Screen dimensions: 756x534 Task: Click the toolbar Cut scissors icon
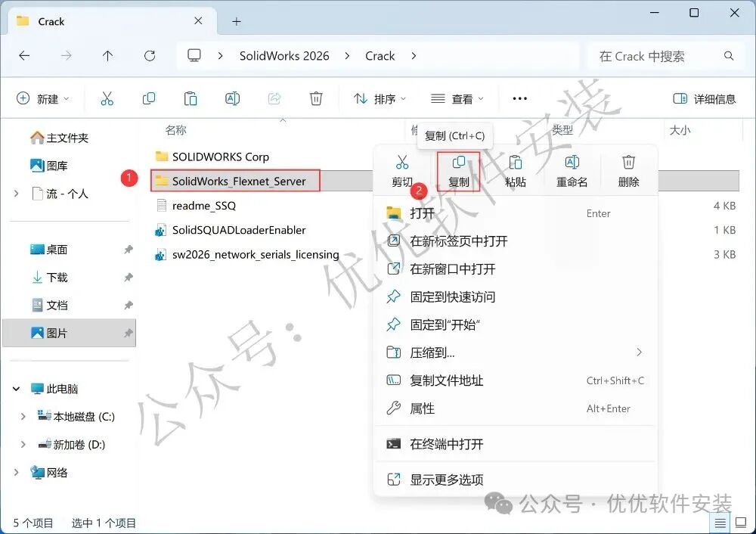(x=107, y=99)
